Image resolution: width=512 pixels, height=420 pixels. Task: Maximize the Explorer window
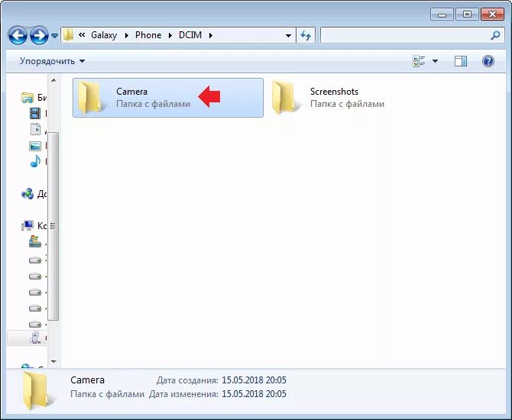(467, 15)
